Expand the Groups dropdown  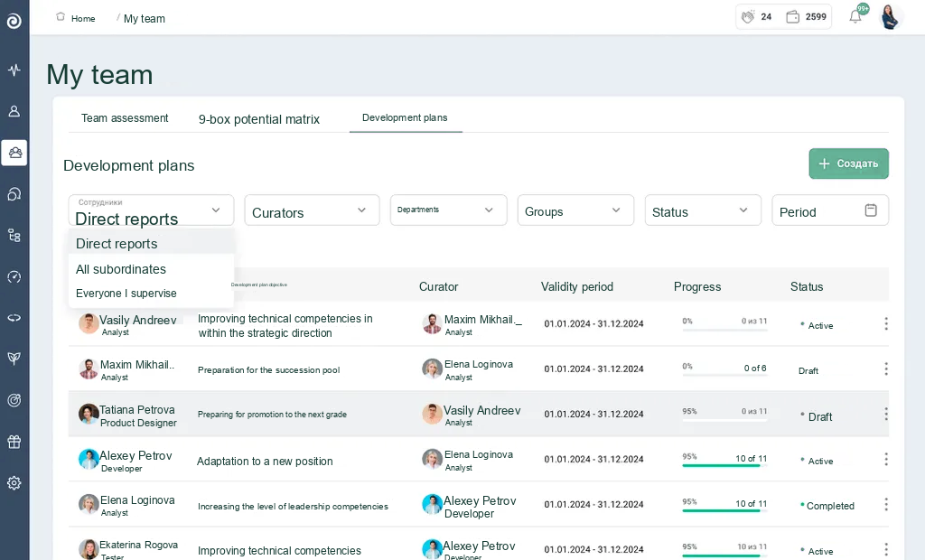coord(575,210)
